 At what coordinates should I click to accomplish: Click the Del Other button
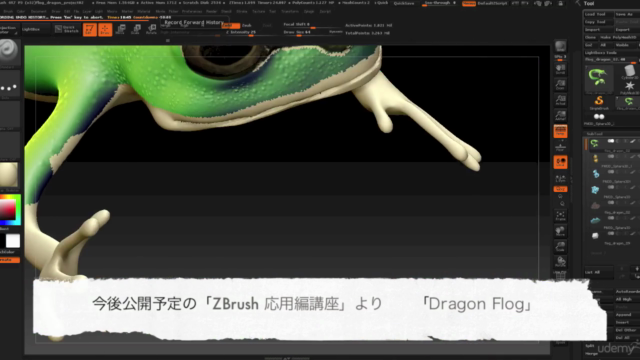point(627,330)
